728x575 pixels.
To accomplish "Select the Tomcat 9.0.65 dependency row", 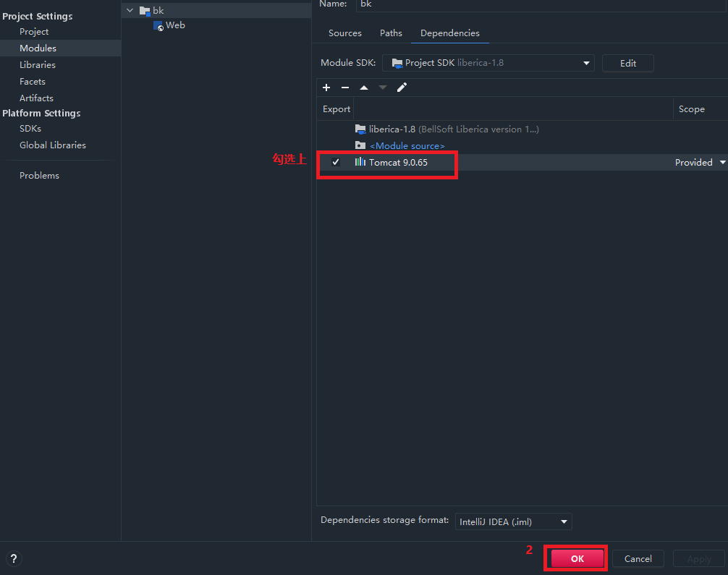I will point(522,163).
